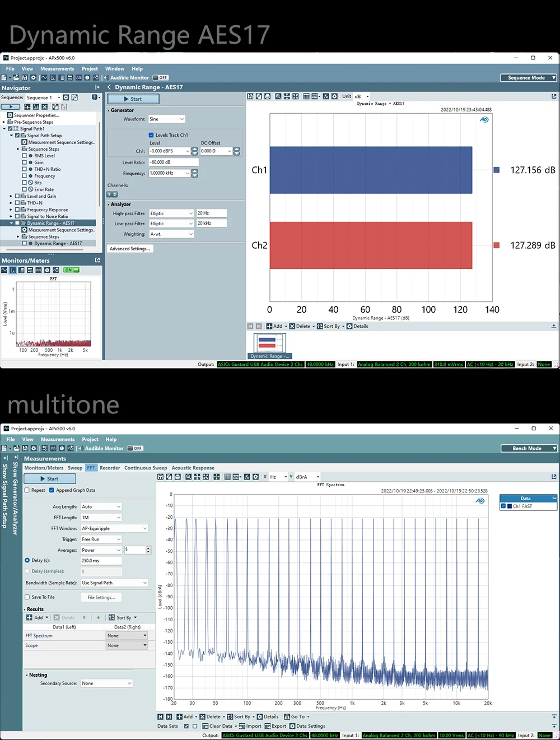The width and height of the screenshot is (560, 740).
Task: Click the back arrow beside Dynamic Range - AES17
Action: pos(110,87)
